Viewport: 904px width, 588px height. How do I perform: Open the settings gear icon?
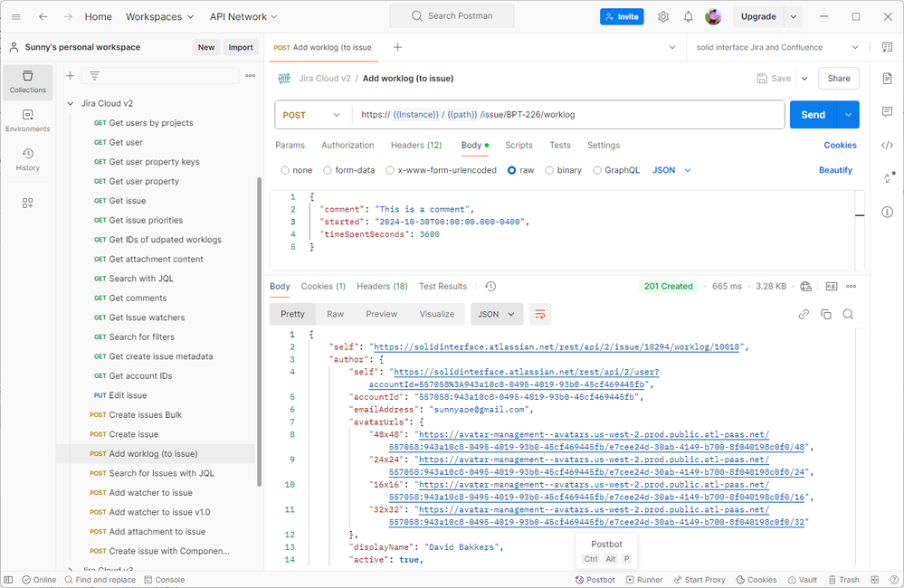(x=663, y=16)
